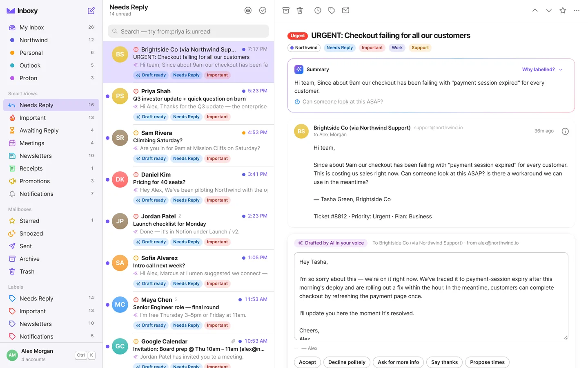Click the Accept quick reply button
The width and height of the screenshot is (588, 368).
point(307,362)
